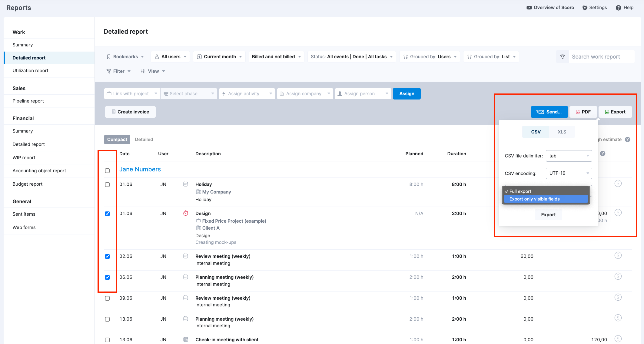Open Grouped by List dropdown
Viewport: 644px width, 344px height.
tap(491, 57)
